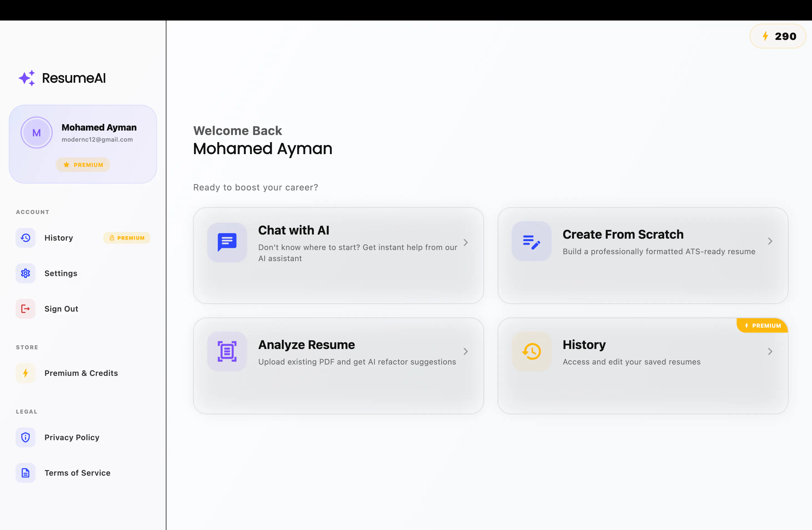This screenshot has width=812, height=530.
Task: Click the Welcome Back heading
Action: pyautogui.click(x=237, y=131)
